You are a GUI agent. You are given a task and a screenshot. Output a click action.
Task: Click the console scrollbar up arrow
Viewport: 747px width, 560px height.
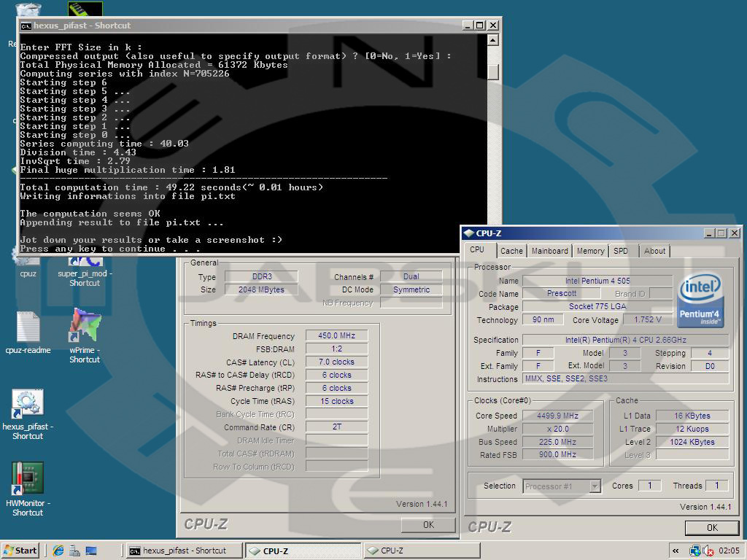coord(493,40)
